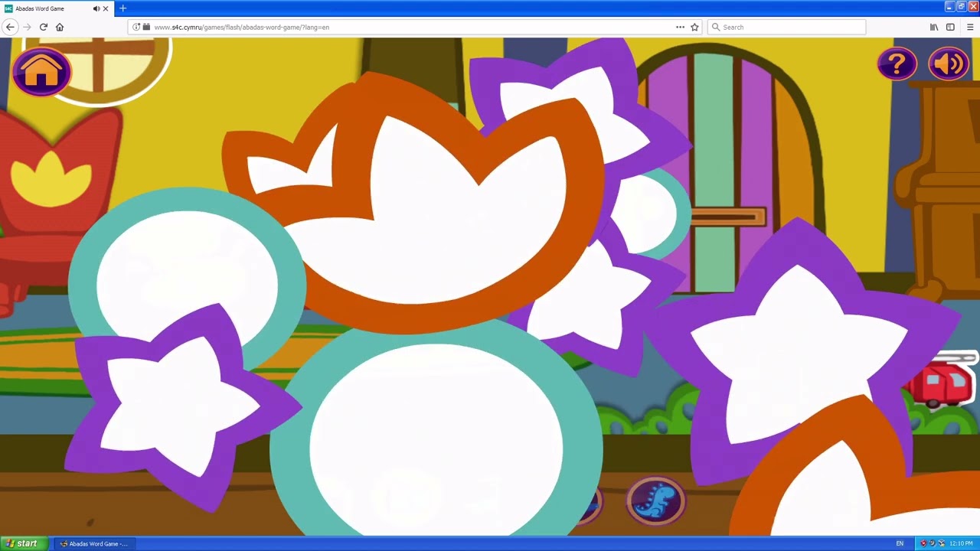Minimize the browser window

click(x=949, y=7)
